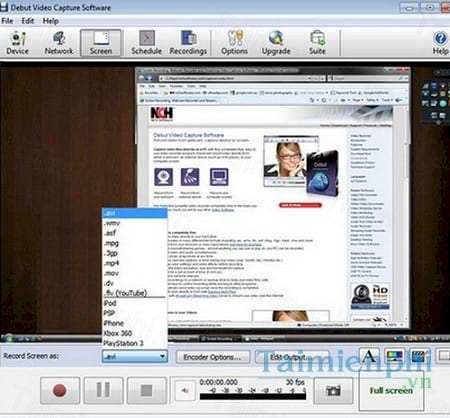Stop the recording
Screen dimensions: 450x418
pyautogui.click(x=147, y=390)
